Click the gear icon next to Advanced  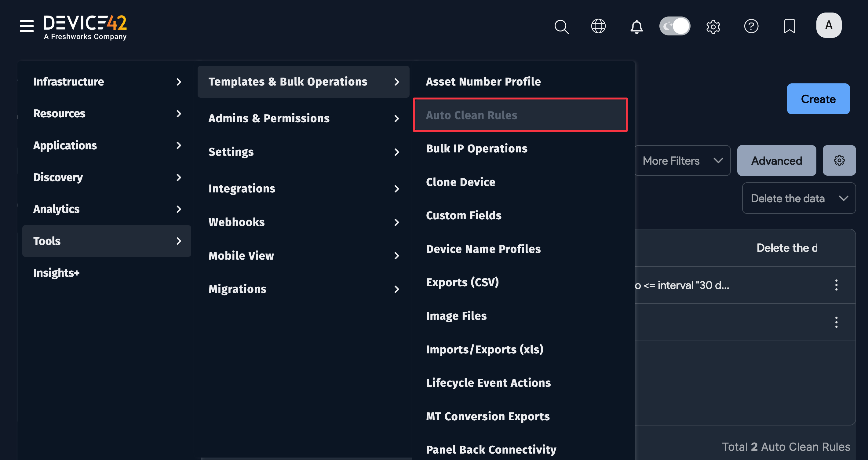click(x=839, y=160)
